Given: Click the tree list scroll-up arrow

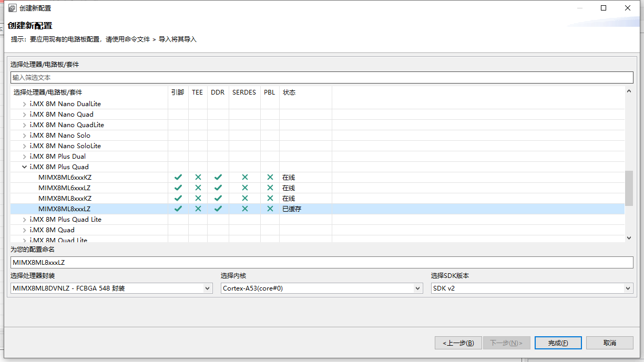Looking at the screenshot, I should pos(629,91).
